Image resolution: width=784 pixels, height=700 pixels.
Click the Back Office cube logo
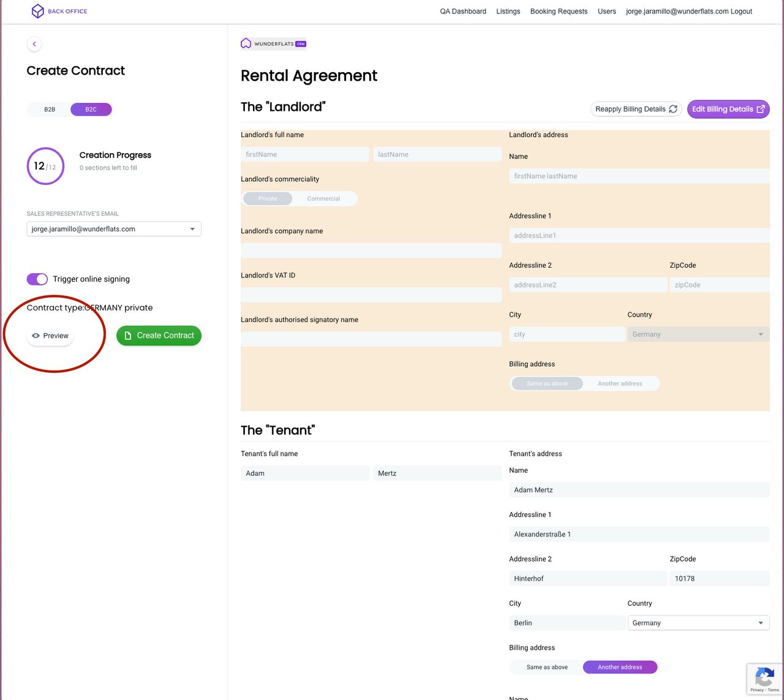click(38, 11)
